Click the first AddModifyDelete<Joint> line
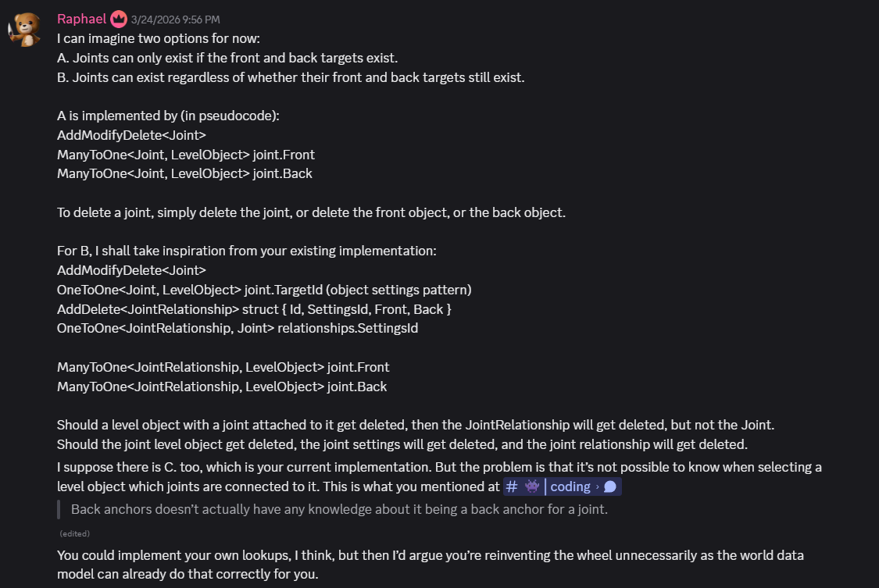879x588 pixels. tap(132, 136)
